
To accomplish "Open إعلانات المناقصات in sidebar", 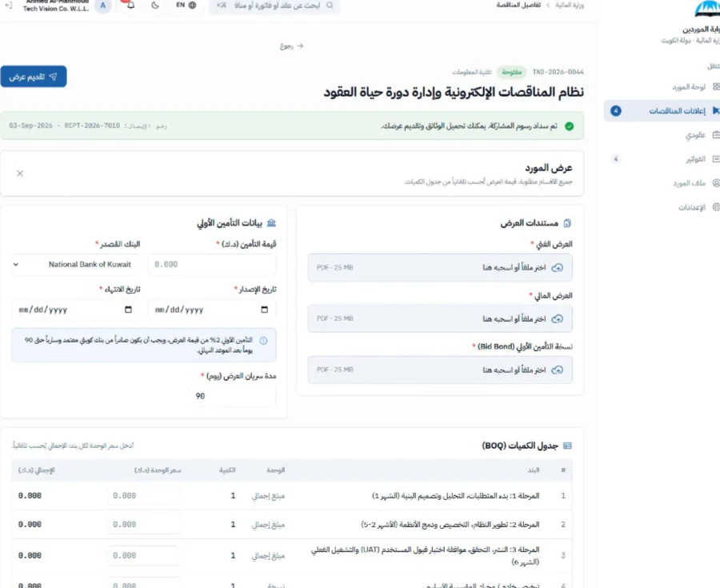I will click(x=662, y=110).
